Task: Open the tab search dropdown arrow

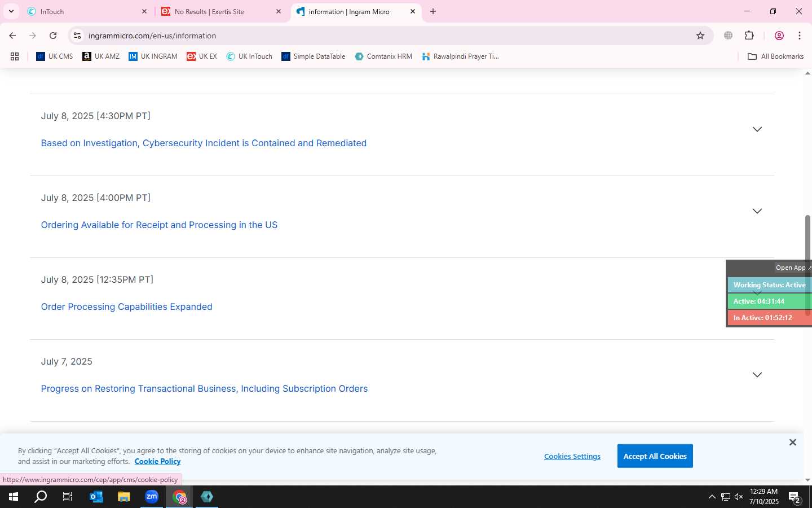Action: (11, 11)
